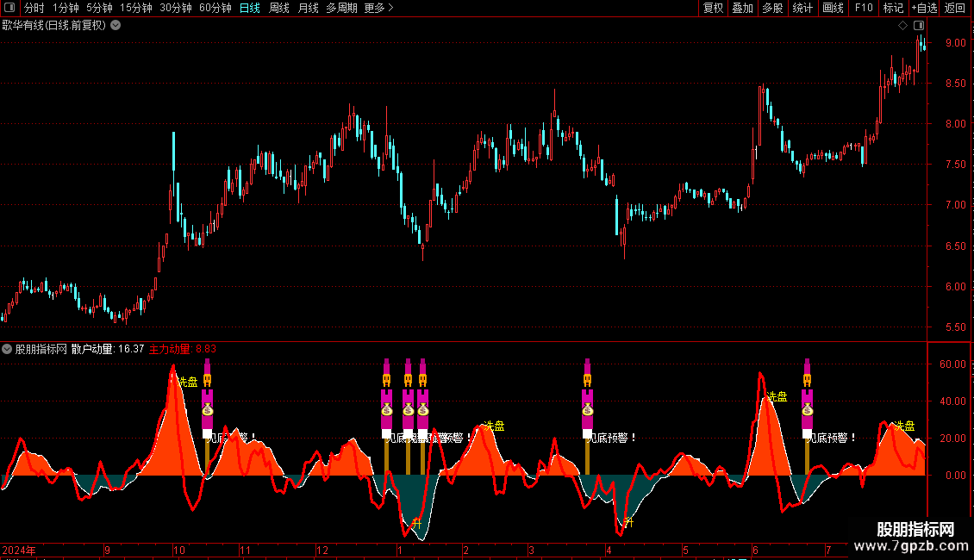Click the 0.00 indicator axis label

click(956, 476)
